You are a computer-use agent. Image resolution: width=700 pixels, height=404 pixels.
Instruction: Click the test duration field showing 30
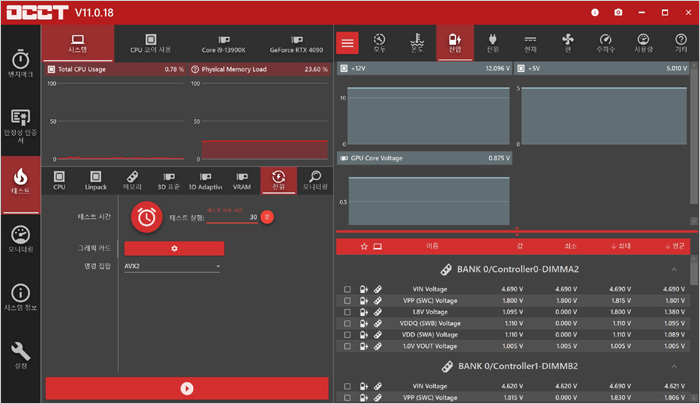[x=232, y=217]
